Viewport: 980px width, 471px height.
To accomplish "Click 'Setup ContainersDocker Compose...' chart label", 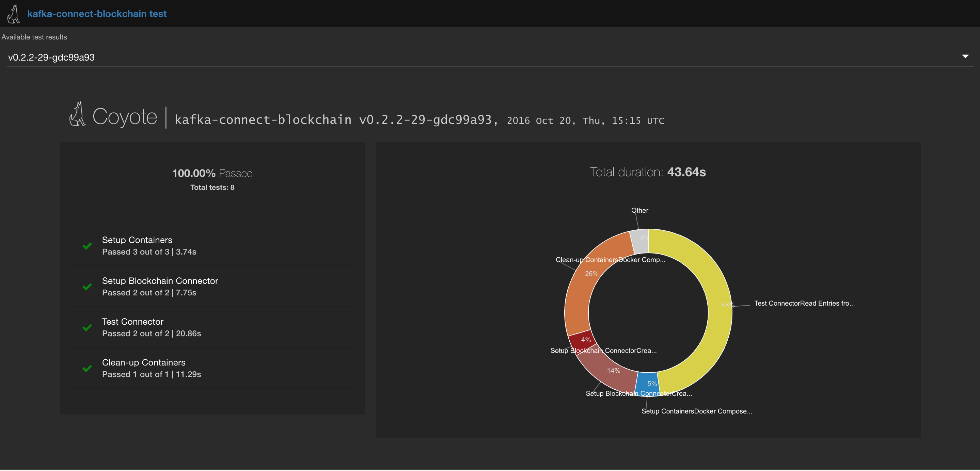I will [697, 411].
